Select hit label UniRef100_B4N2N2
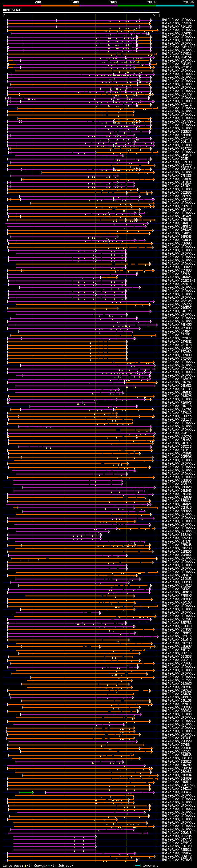The height and width of the screenshot is (868, 197). (177, 765)
